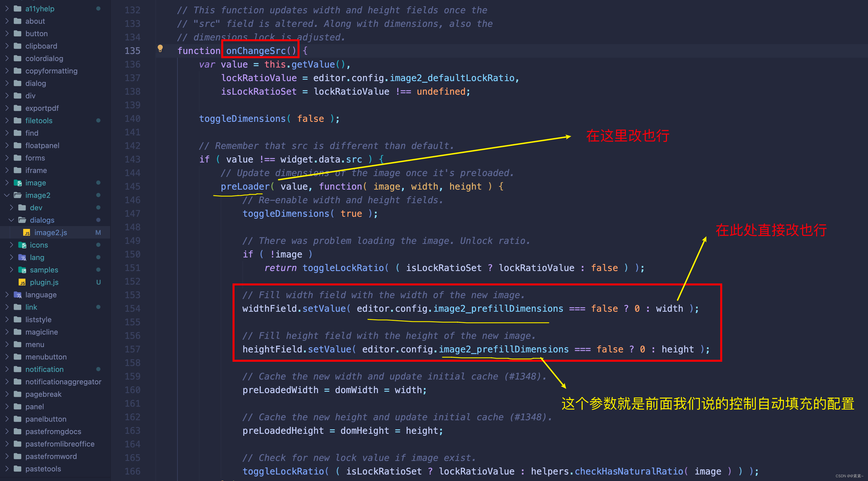Click the language folder translation icon
This screenshot has width=868, height=481.
click(x=18, y=294)
